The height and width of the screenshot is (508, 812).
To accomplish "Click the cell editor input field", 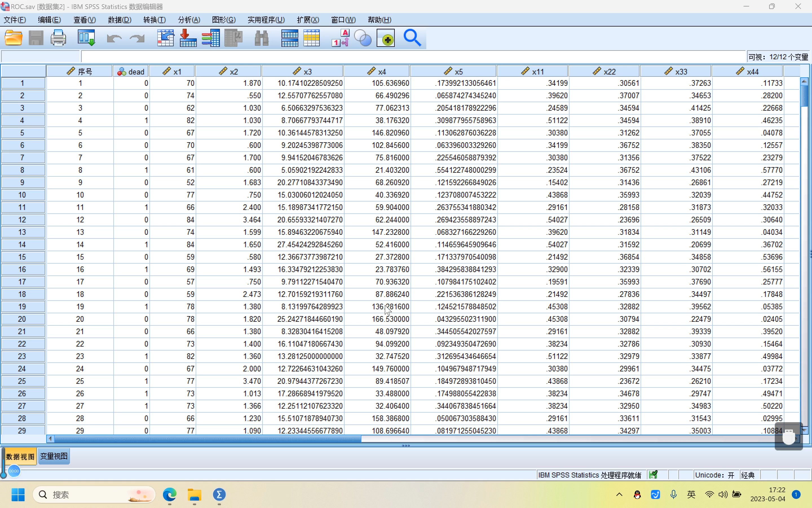I will [x=413, y=56].
